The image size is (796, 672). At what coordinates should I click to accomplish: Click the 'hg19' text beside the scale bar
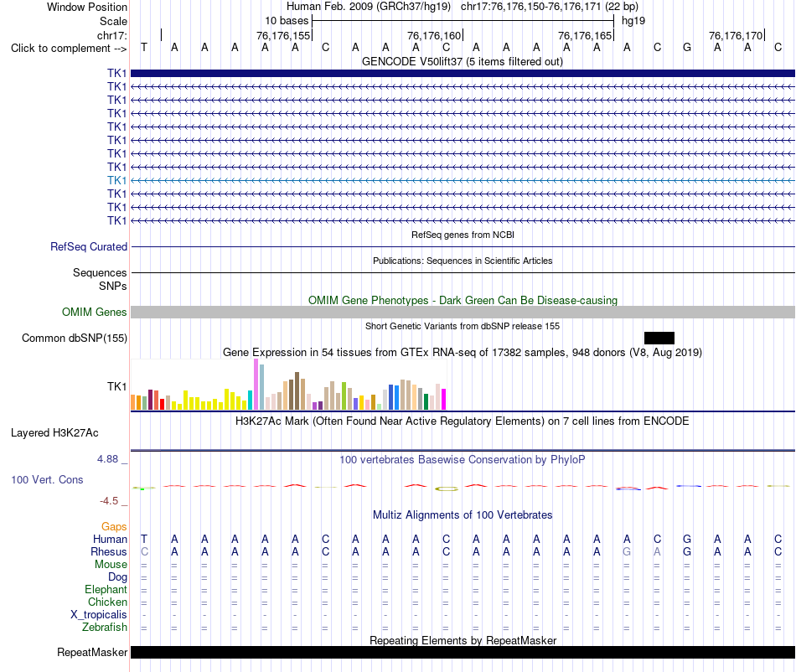point(633,21)
